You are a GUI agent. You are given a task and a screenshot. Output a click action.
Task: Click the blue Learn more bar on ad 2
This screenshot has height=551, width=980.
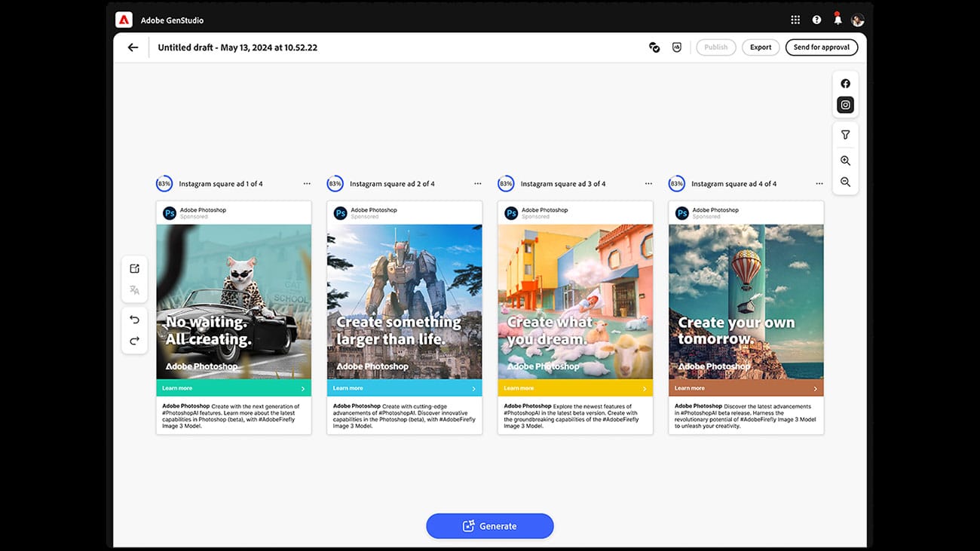[405, 388]
